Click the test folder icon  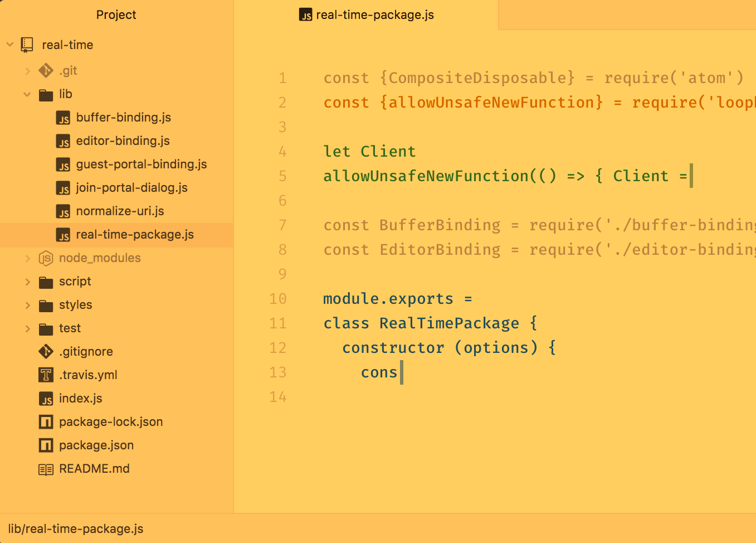(x=46, y=329)
